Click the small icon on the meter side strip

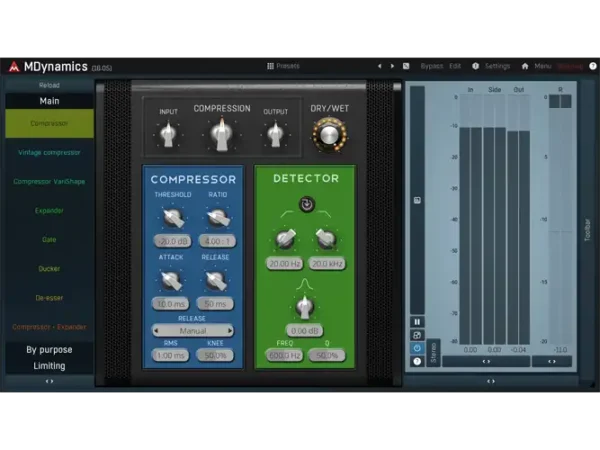pyautogui.click(x=417, y=200)
